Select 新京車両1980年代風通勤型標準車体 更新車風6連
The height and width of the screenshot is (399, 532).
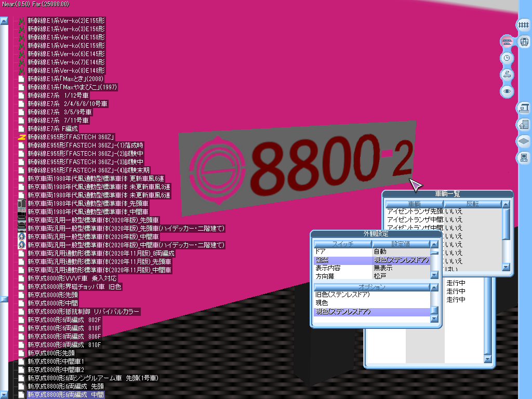click(96, 179)
